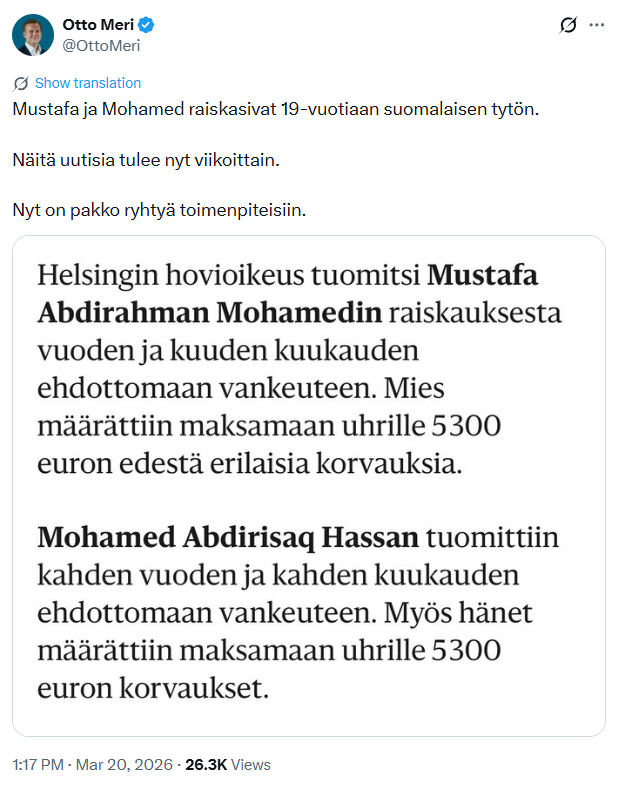Go to the @OttoMeri handle

(101, 44)
